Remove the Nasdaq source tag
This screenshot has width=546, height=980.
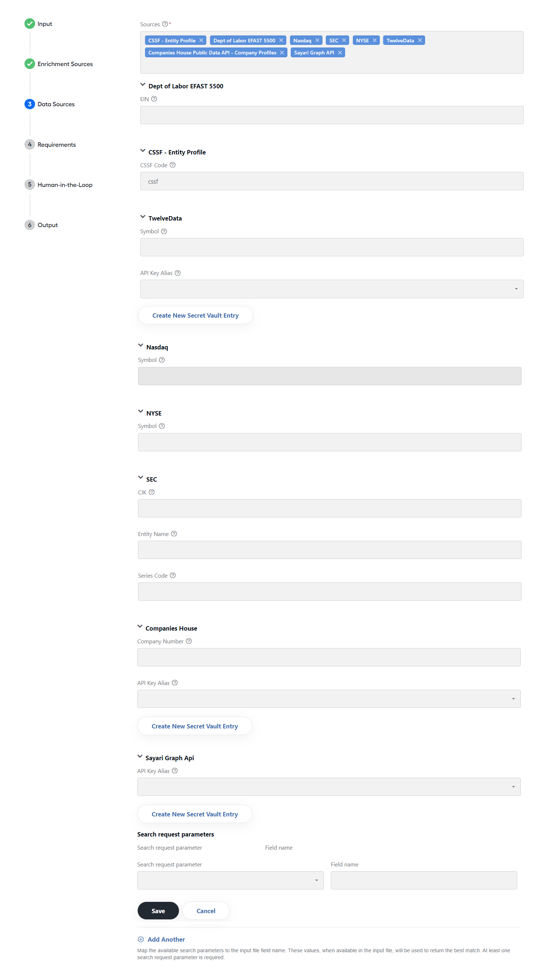(317, 40)
